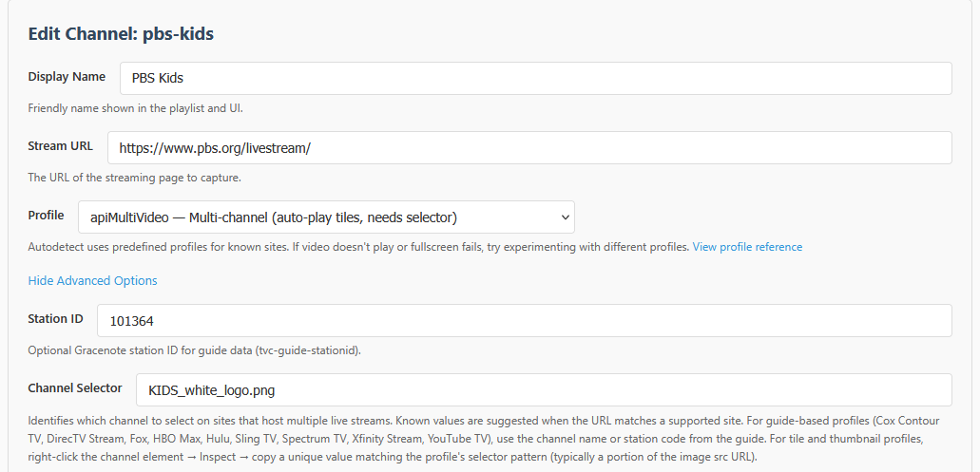Click the Profile label text
The width and height of the screenshot is (980, 472).
click(46, 216)
